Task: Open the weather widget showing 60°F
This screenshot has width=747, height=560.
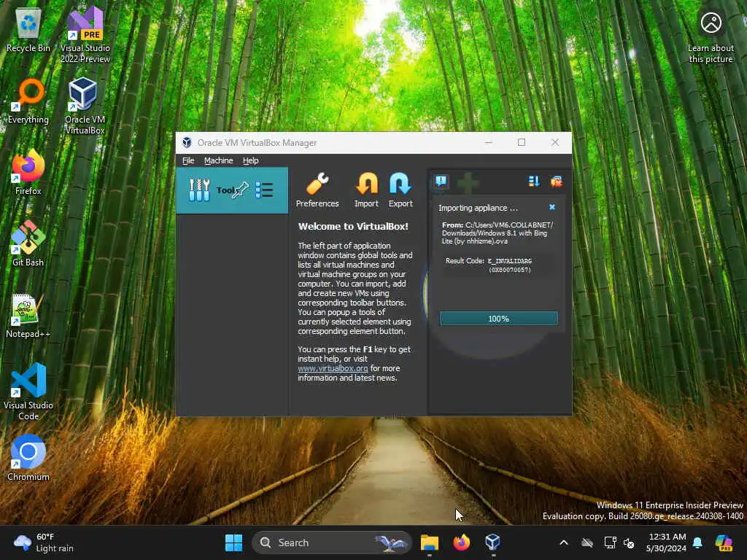Action: click(44, 542)
